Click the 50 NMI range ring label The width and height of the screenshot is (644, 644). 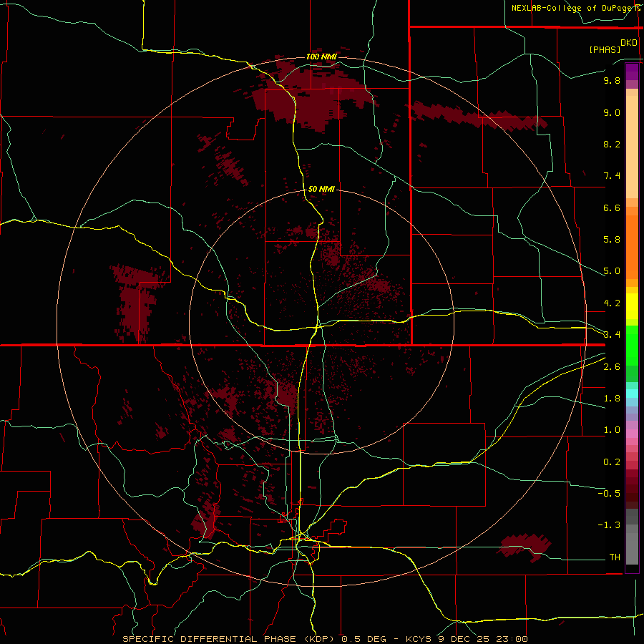pos(321,189)
